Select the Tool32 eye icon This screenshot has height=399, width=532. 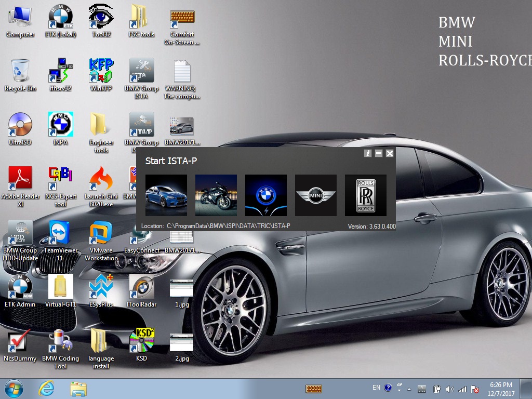pyautogui.click(x=101, y=21)
